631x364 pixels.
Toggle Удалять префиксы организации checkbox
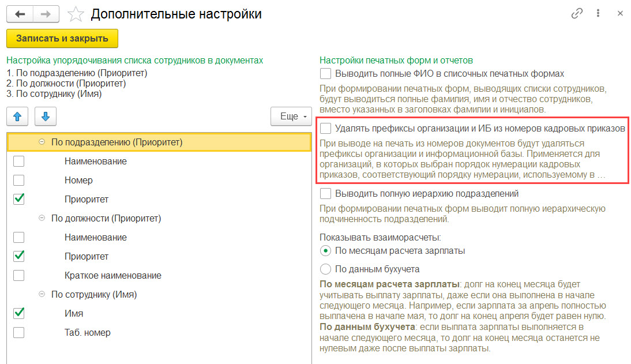coord(325,129)
